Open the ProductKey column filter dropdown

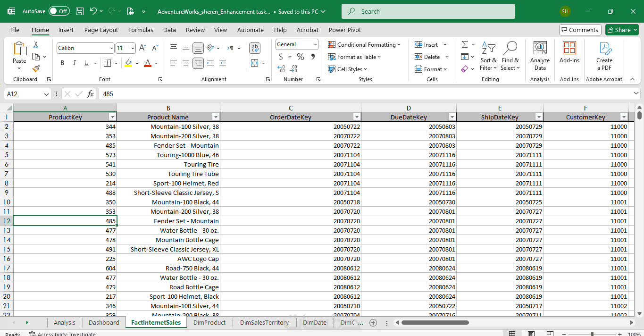coord(112,117)
